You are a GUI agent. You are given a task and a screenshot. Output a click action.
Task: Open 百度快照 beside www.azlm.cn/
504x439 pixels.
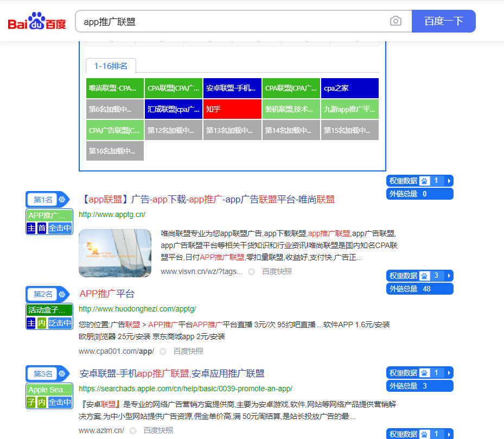pyautogui.click(x=158, y=430)
